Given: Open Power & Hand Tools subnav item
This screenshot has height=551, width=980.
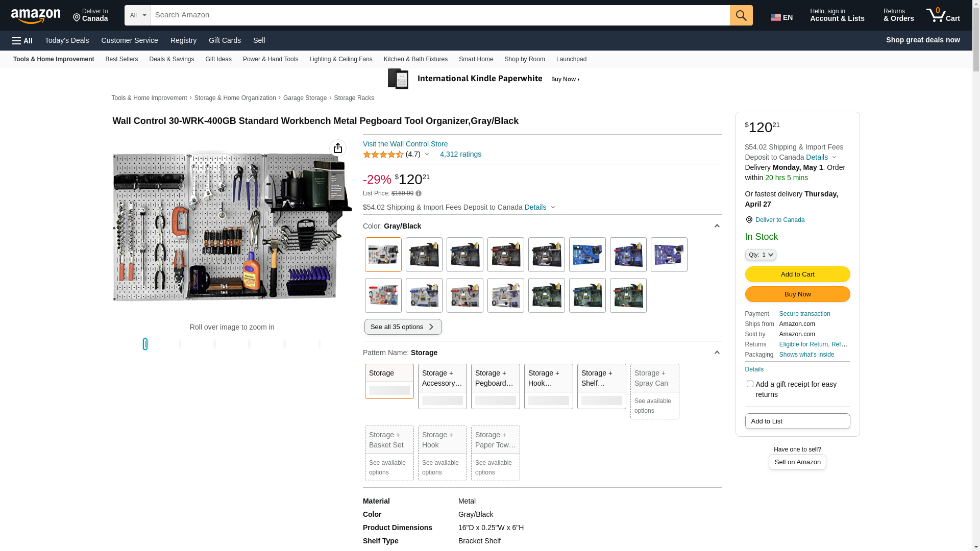Looking at the screenshot, I should [270, 59].
